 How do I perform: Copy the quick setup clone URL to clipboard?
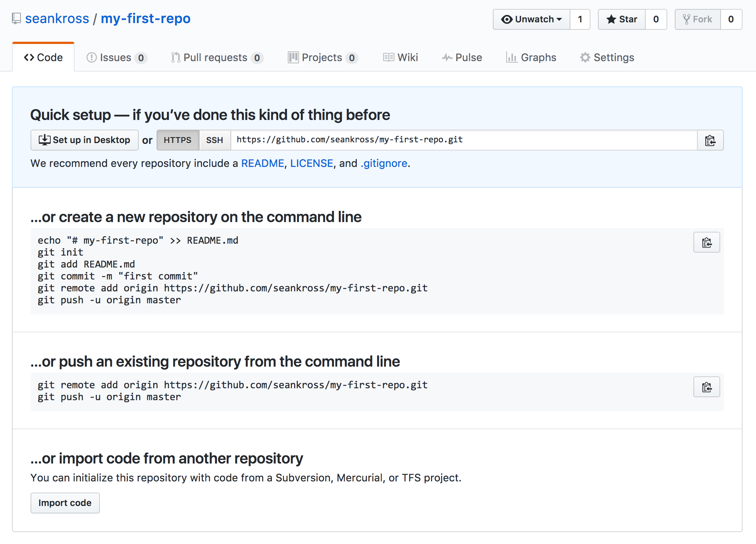click(x=710, y=140)
